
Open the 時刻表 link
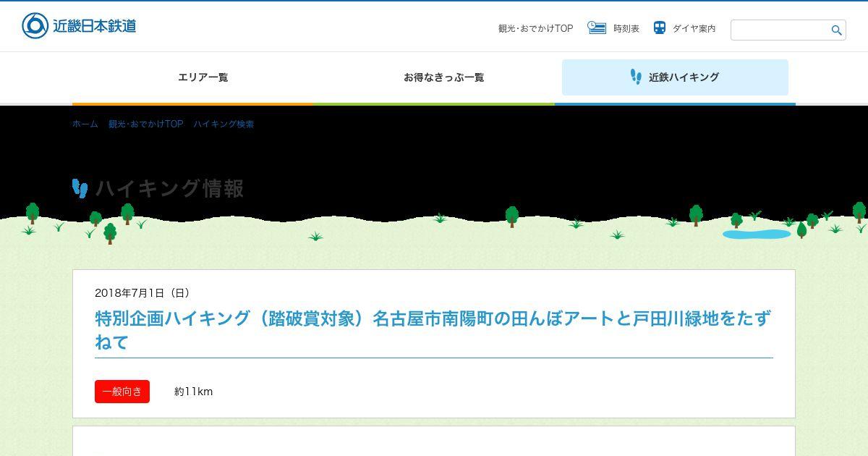click(x=626, y=29)
